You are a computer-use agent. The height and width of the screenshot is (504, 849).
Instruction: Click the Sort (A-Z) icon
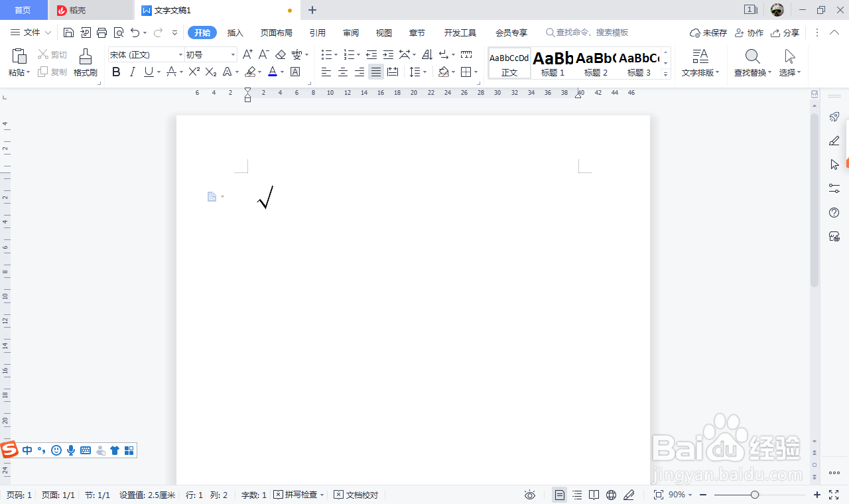pos(427,54)
